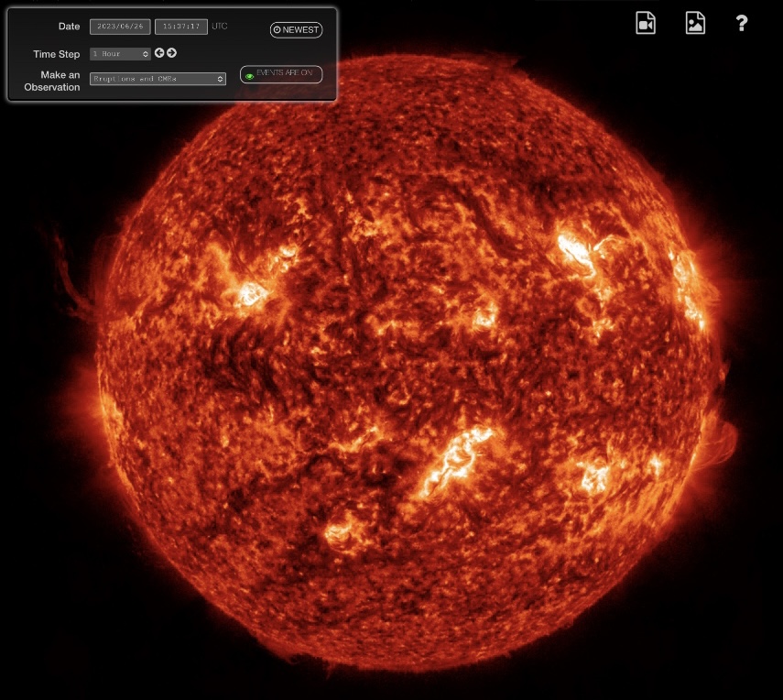Open the Make an Observation dropdown

pyautogui.click(x=158, y=79)
